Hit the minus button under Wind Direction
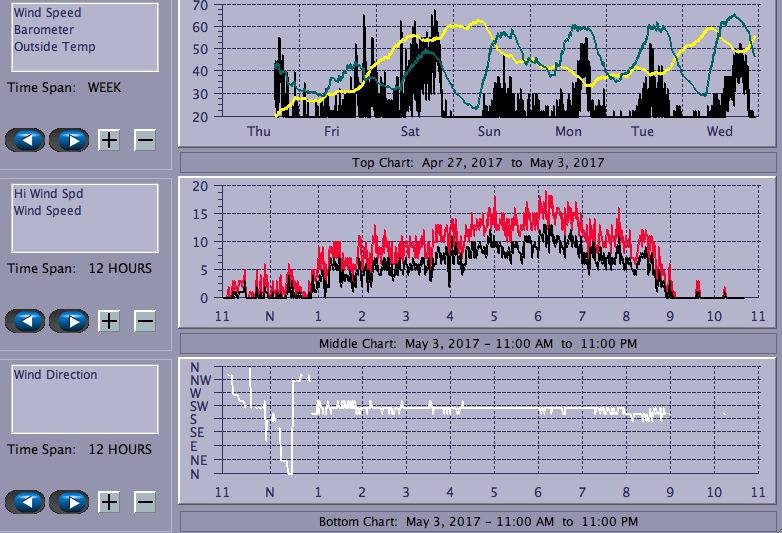The width and height of the screenshot is (782, 533). 145,502
